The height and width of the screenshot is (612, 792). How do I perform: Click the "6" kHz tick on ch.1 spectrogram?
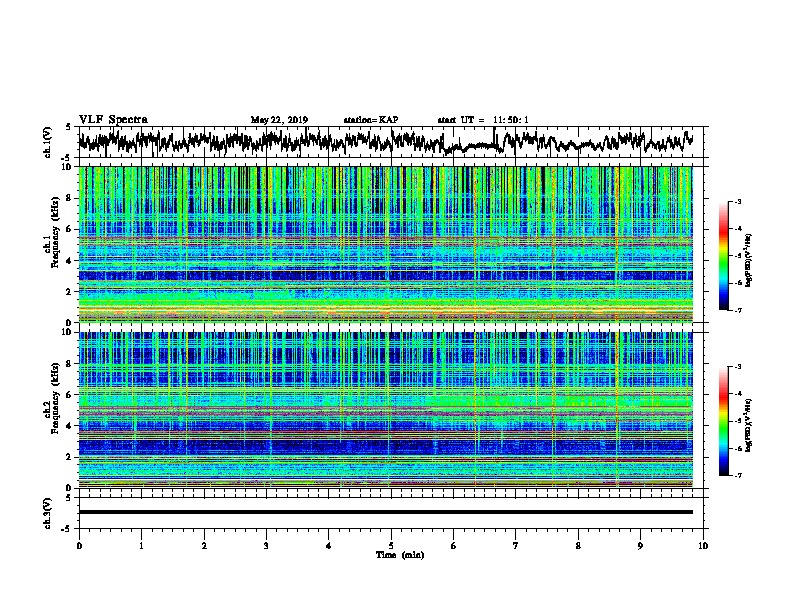[x=70, y=230]
